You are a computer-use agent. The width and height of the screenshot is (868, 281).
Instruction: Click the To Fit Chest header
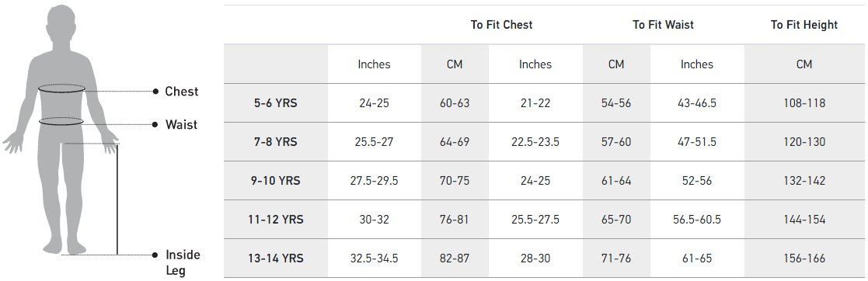click(501, 24)
